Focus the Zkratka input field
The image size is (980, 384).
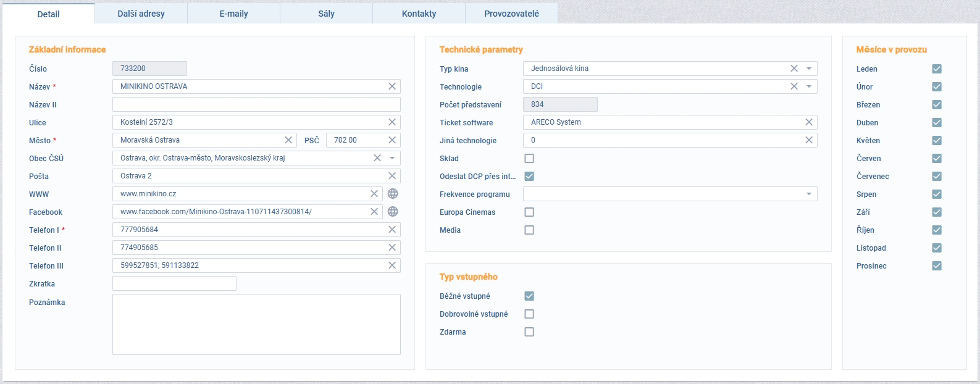[174, 283]
